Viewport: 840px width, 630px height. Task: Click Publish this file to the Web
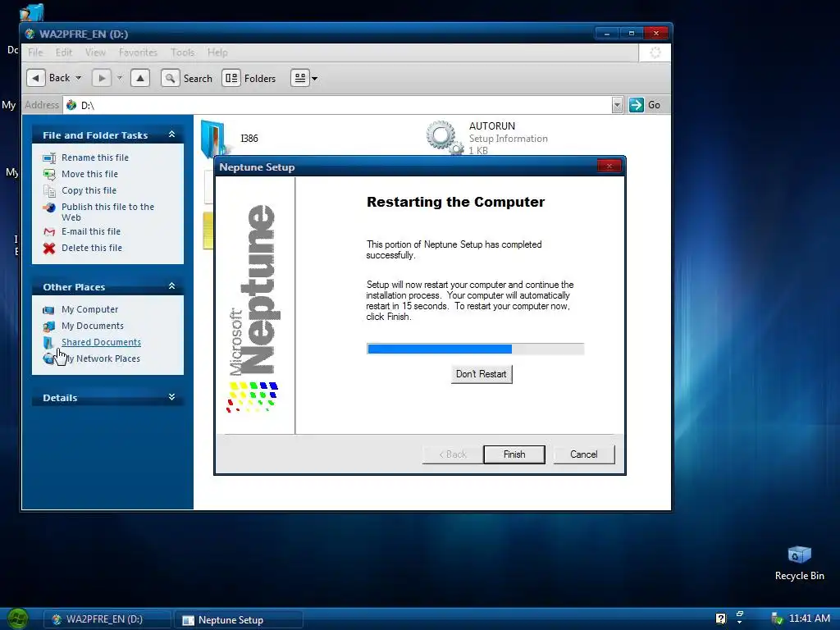[107, 212]
